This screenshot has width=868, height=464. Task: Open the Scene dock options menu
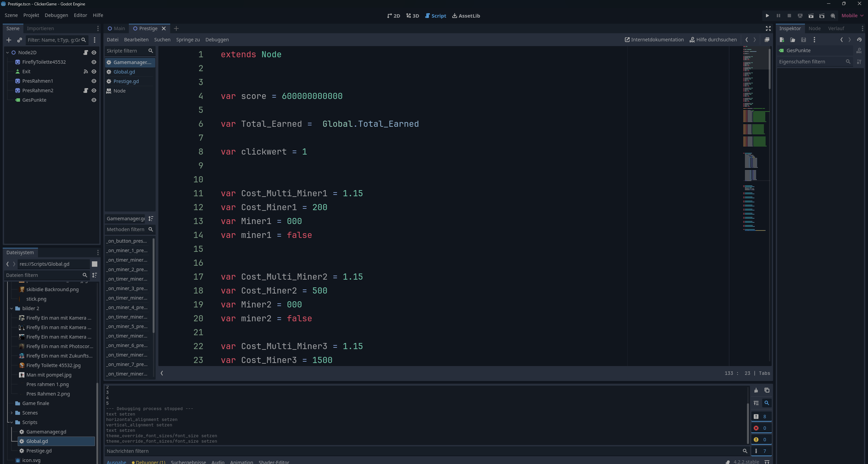98,28
